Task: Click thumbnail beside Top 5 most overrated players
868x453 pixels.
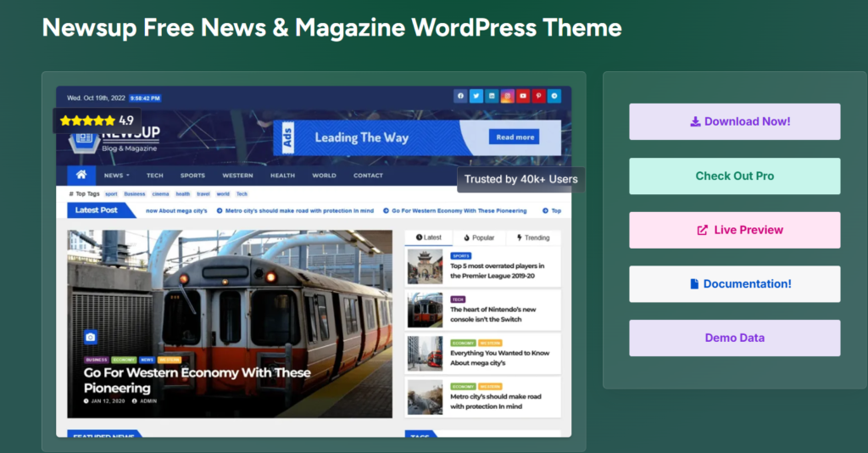Action: pyautogui.click(x=426, y=266)
